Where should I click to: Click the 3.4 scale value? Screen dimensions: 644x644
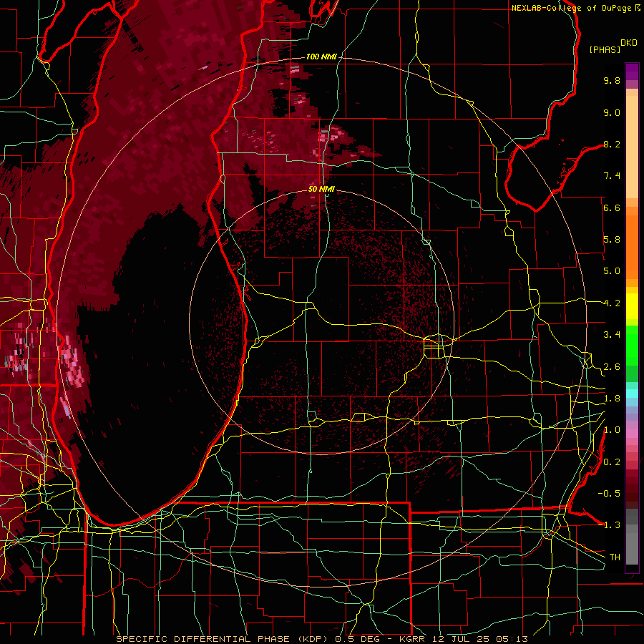[612, 335]
